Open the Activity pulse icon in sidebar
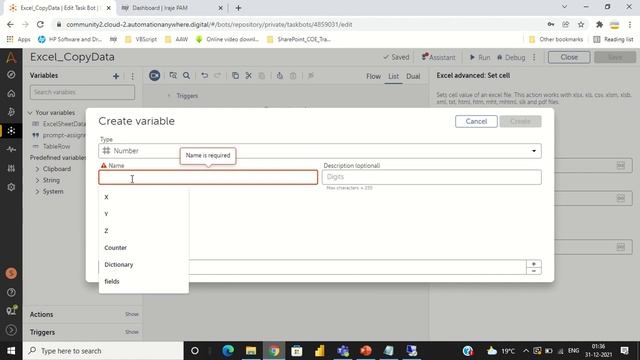 (11, 149)
